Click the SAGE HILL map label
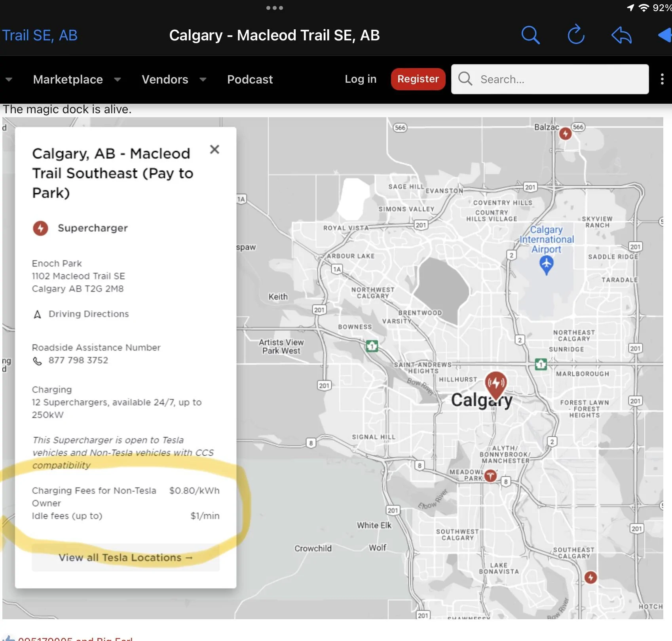The image size is (672, 641). click(x=406, y=186)
